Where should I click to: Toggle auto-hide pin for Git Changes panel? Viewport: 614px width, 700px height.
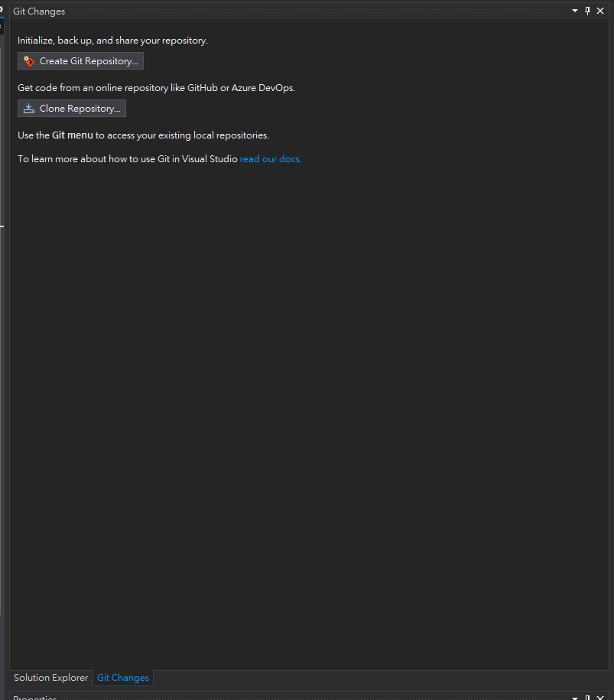587,11
